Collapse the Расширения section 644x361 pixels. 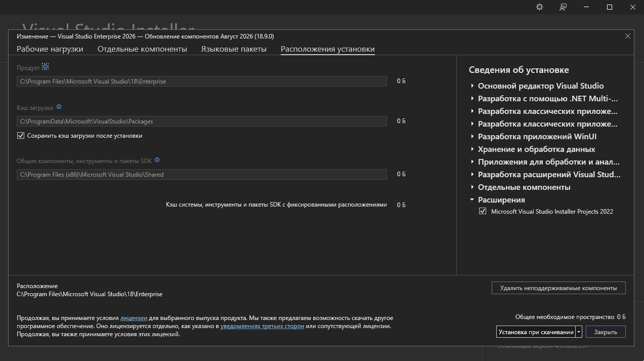coord(472,199)
